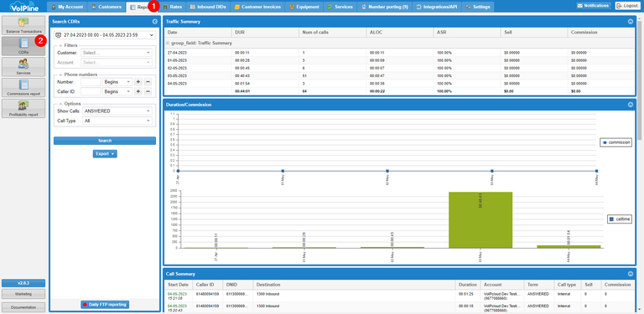The height and width of the screenshot is (314, 644).
Task: Click the Logout button
Action: (626, 6)
